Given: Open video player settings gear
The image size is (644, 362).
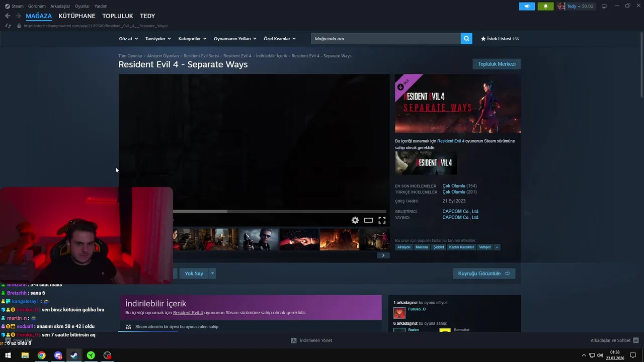Looking at the screenshot, I should 355,220.
